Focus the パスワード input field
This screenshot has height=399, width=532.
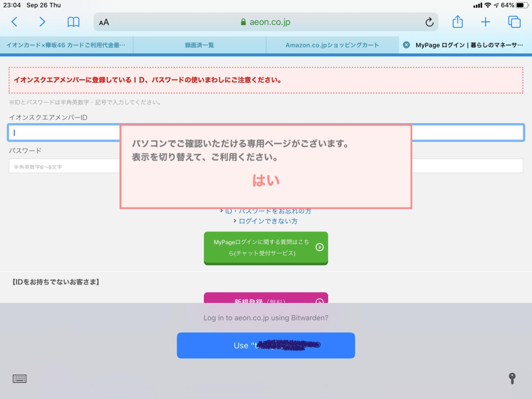pos(266,166)
